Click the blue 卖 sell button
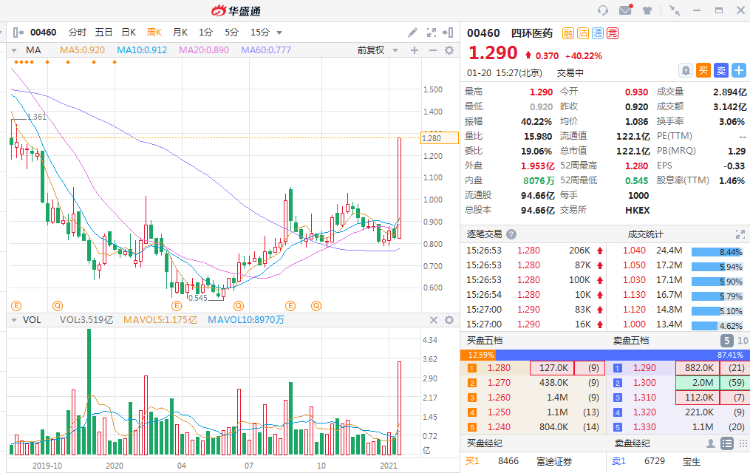The height and width of the screenshot is (473, 750). point(721,71)
